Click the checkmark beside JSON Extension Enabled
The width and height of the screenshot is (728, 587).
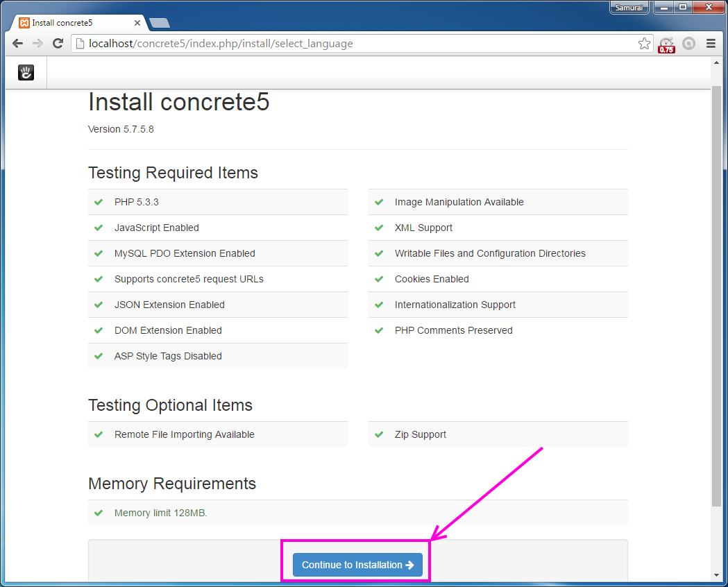pos(99,305)
